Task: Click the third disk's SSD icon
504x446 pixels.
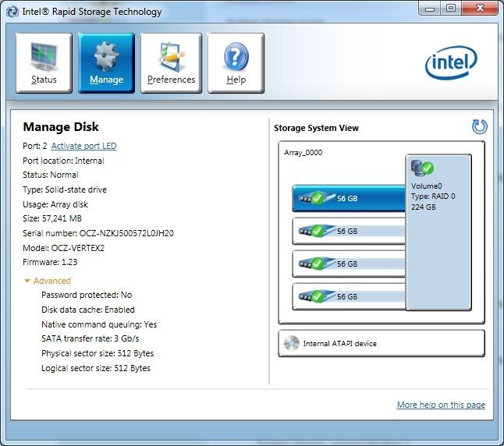Action: click(x=317, y=264)
